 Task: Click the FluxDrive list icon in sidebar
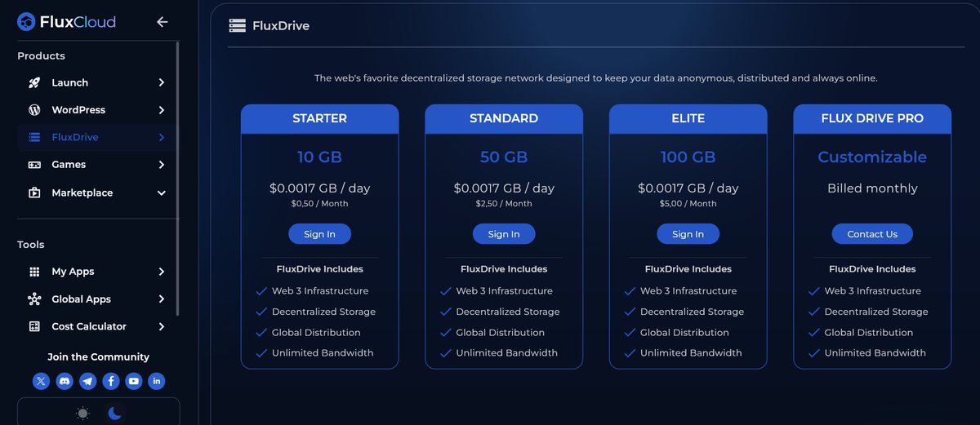pos(34,137)
